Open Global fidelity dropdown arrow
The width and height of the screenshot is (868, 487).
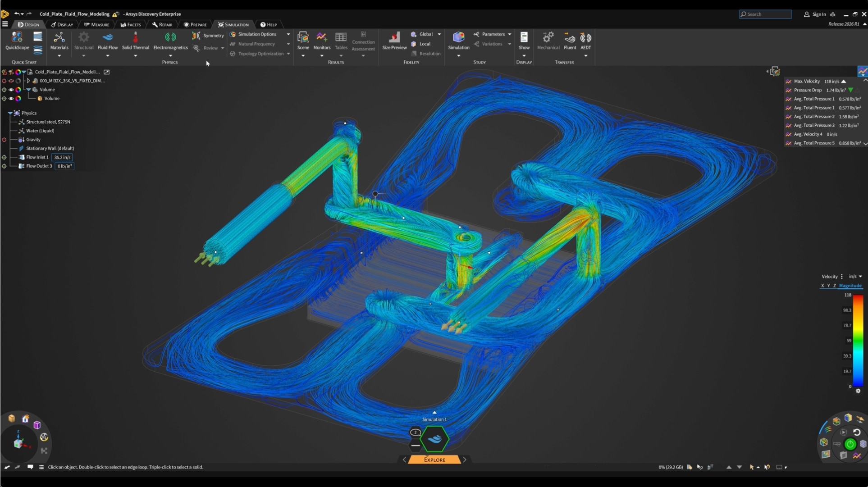pyautogui.click(x=439, y=34)
